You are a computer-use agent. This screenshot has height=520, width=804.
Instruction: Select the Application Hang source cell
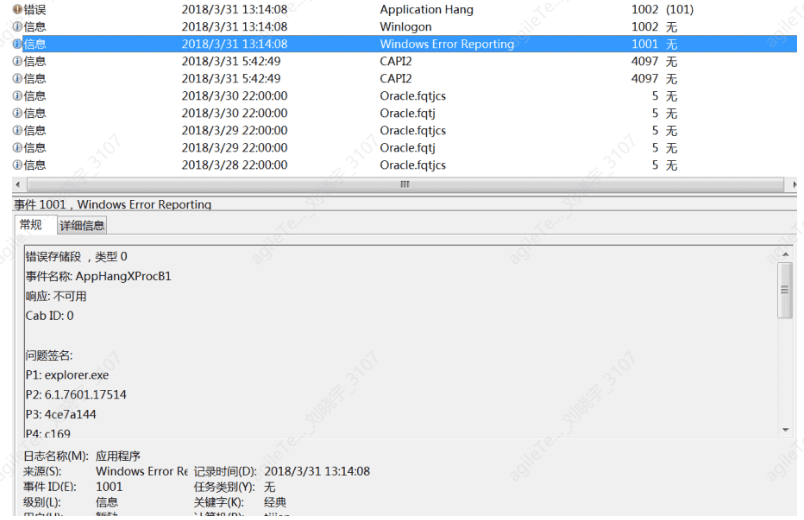tap(426, 10)
